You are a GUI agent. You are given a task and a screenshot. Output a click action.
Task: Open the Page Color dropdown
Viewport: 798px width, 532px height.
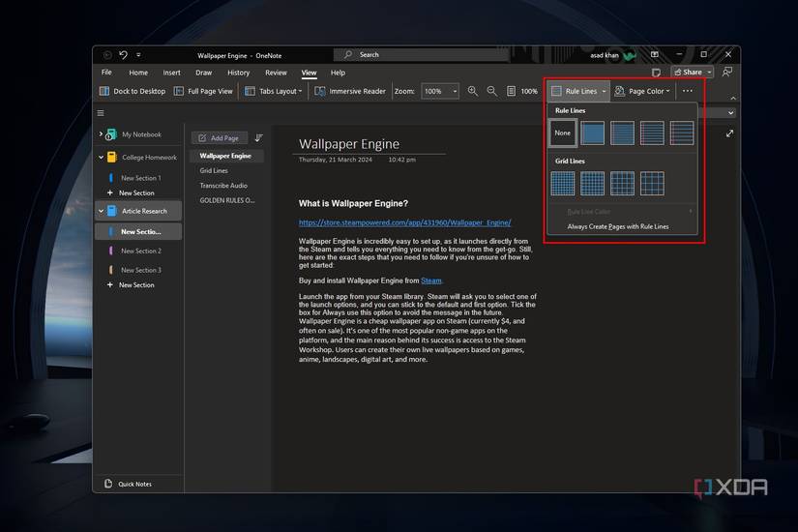pos(642,91)
